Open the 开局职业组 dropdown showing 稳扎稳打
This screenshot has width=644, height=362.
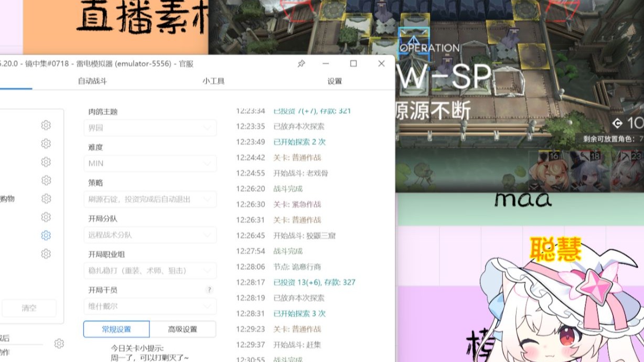coord(150,271)
